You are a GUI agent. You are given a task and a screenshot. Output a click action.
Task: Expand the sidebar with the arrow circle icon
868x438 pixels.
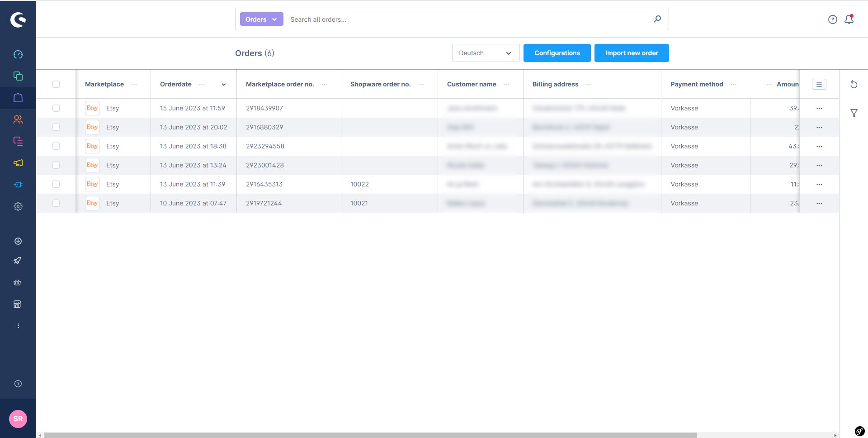tap(18, 384)
